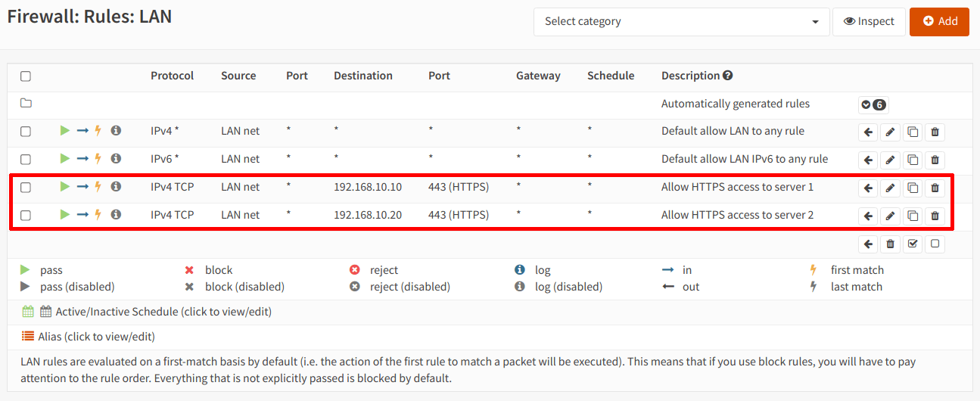Delete the 'Allow HTTPS access to server 2' rule
Viewport: 980px width, 401px height.
[x=935, y=216]
